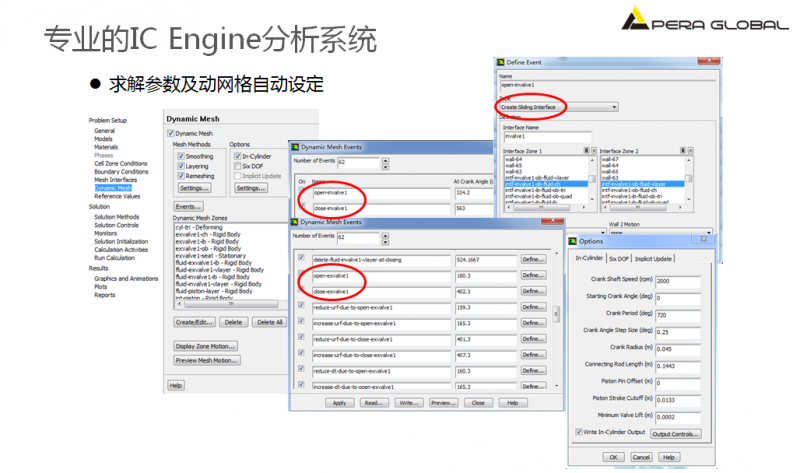
Task: Click the Crank Shaft Speed (rpm) field
Action: tap(678, 281)
